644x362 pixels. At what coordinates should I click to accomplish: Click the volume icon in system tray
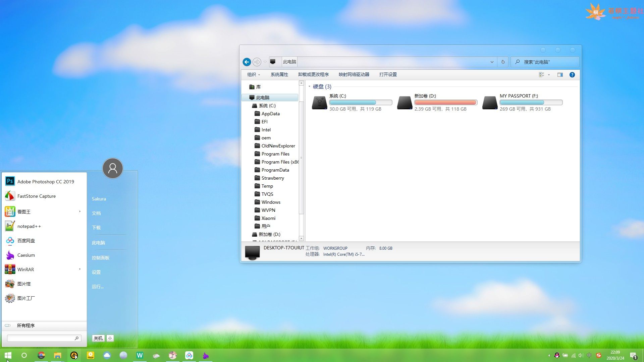(581, 355)
